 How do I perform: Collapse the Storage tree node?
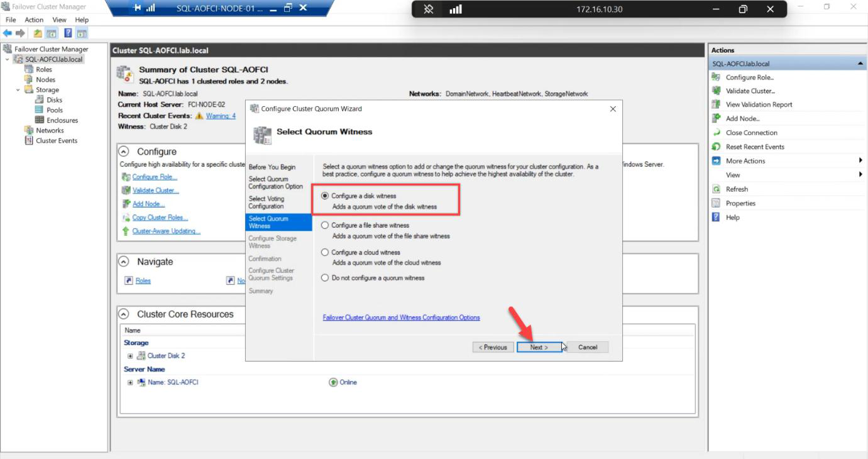(x=18, y=90)
